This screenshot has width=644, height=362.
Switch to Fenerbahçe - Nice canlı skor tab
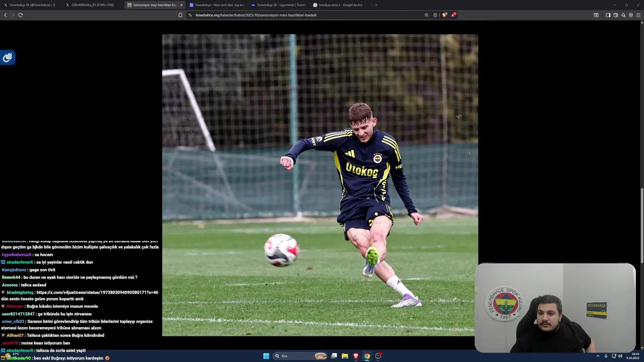[x=216, y=5]
